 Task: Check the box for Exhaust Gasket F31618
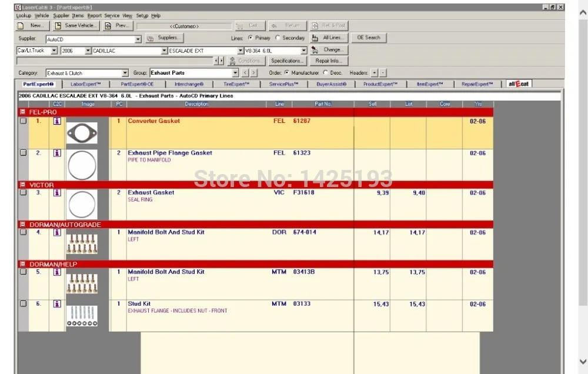tap(24, 192)
